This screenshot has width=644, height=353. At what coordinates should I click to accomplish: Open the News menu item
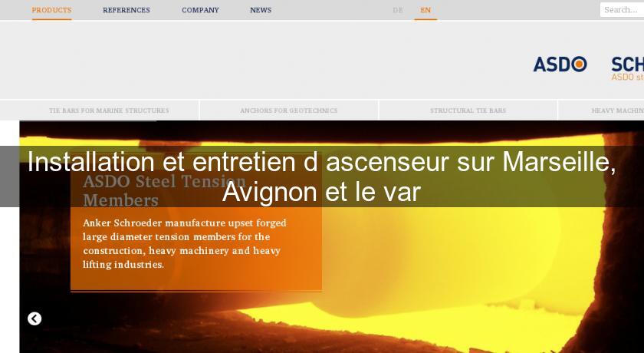tap(261, 10)
